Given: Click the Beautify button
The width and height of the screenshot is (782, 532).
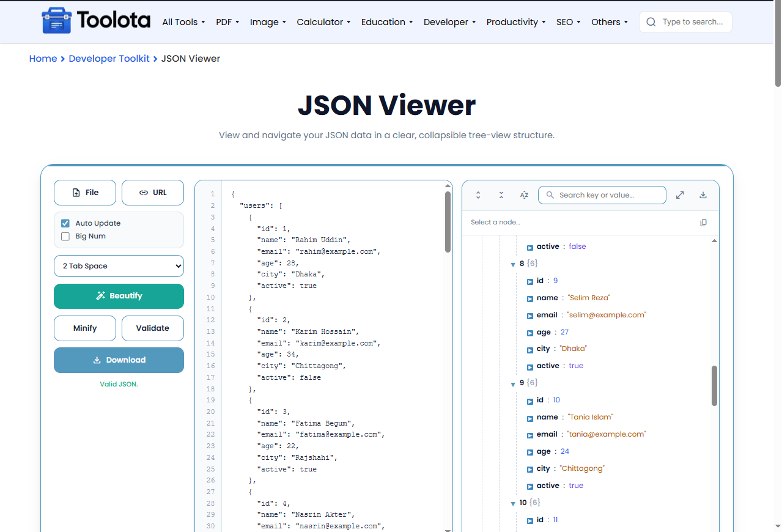Looking at the screenshot, I should (119, 296).
